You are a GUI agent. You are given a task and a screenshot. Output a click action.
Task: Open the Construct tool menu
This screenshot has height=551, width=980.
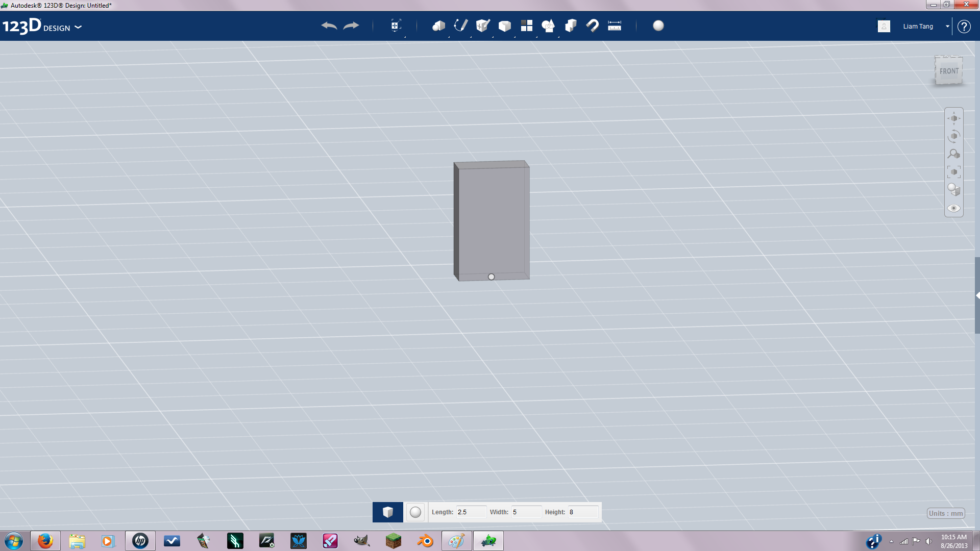[483, 26]
